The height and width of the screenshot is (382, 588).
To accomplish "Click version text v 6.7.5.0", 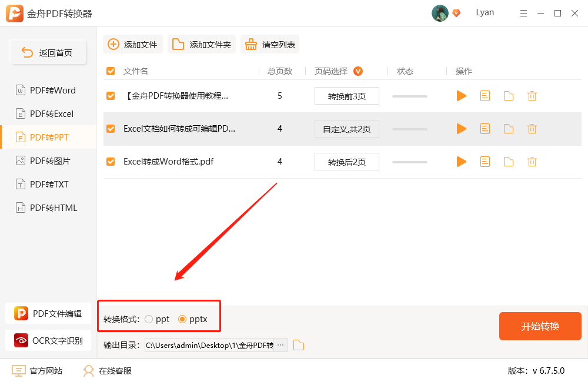I will point(548,371).
